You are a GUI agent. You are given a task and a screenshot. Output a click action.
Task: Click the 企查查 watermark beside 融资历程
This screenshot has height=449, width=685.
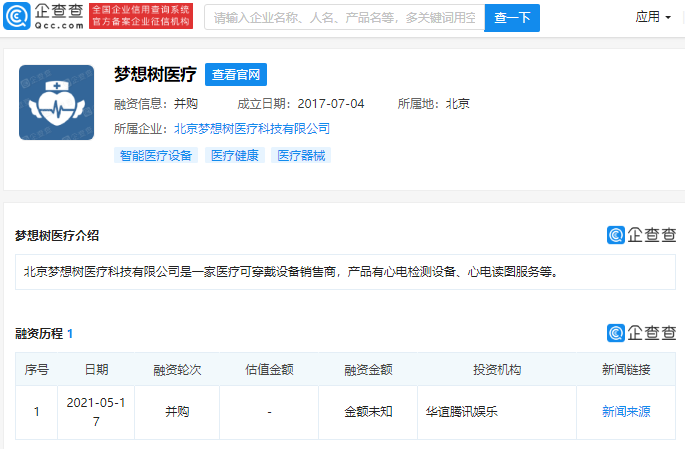point(641,333)
